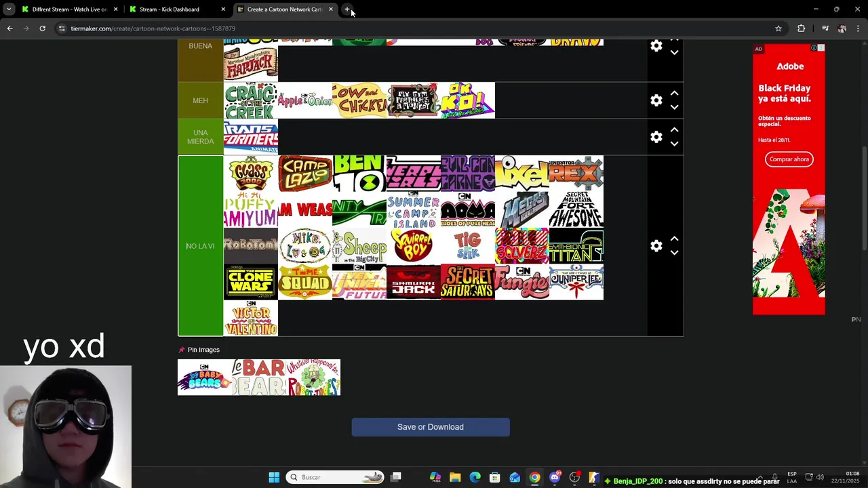
Task: Move the BUENA tier down
Action: coord(674,53)
